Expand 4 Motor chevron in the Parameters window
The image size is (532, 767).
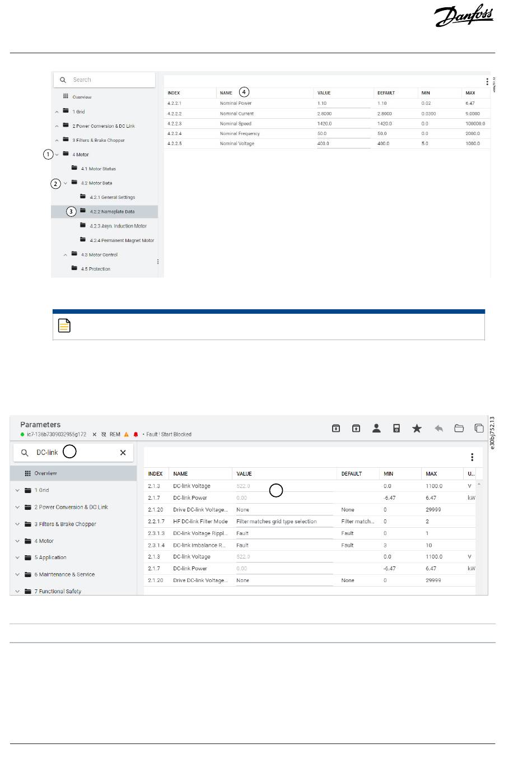[x=17, y=541]
